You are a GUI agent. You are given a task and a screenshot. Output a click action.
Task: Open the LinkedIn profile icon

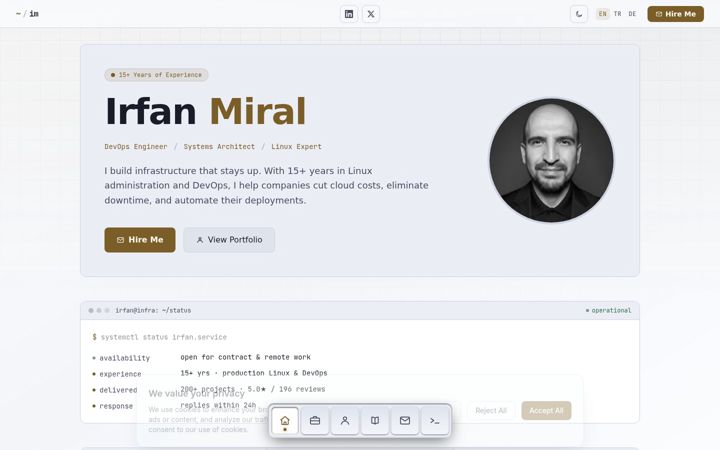point(349,14)
